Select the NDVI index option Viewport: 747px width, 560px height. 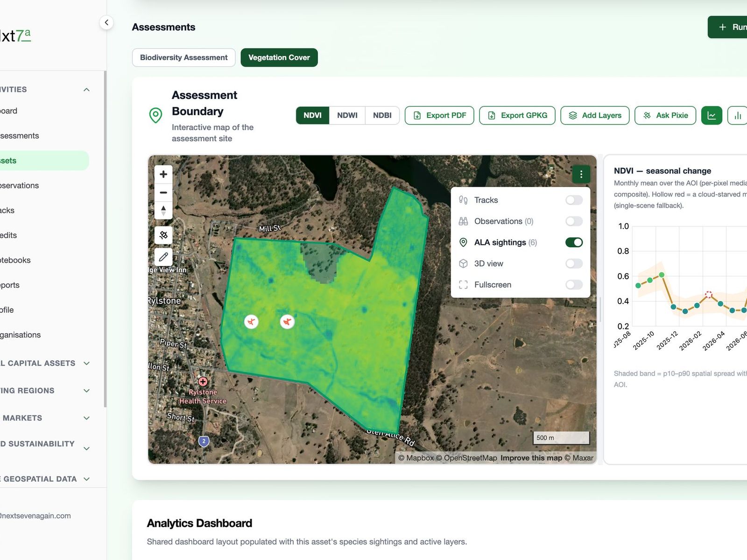click(312, 115)
